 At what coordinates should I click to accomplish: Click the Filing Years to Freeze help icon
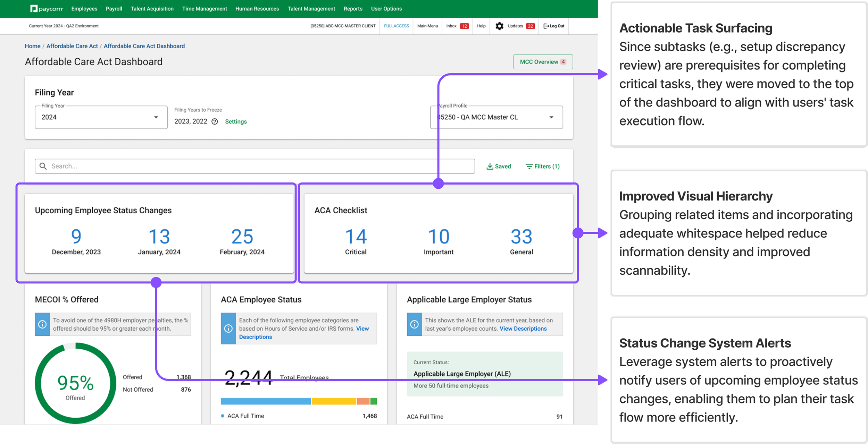(215, 121)
